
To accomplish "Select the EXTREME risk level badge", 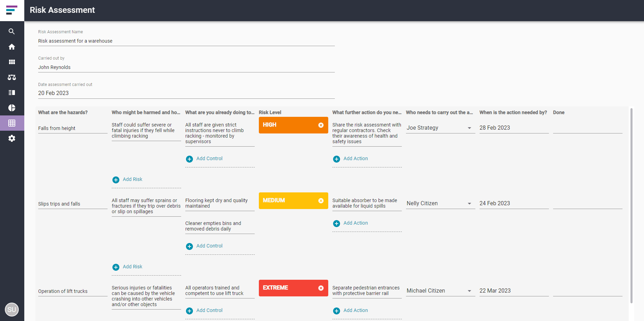I will coord(294,288).
